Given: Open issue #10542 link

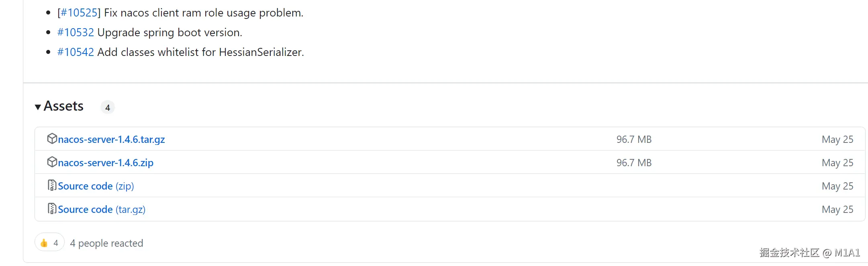Looking at the screenshot, I should [76, 52].
